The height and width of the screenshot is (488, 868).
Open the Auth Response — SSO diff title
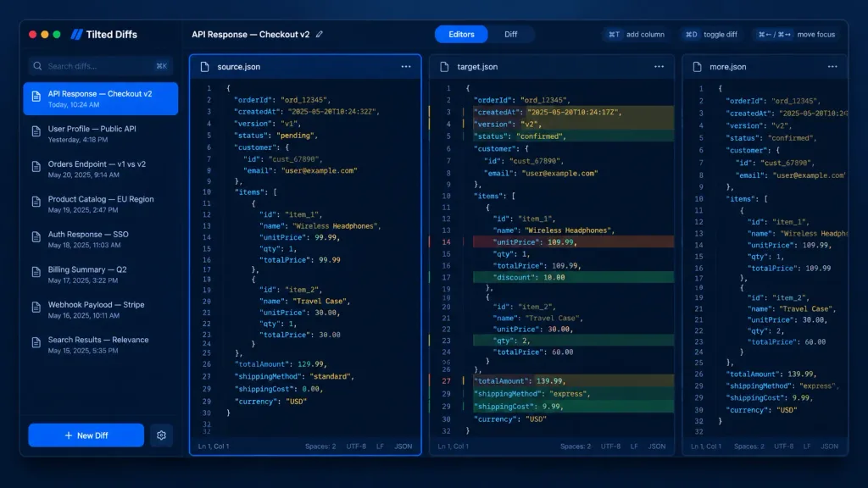tap(88, 235)
